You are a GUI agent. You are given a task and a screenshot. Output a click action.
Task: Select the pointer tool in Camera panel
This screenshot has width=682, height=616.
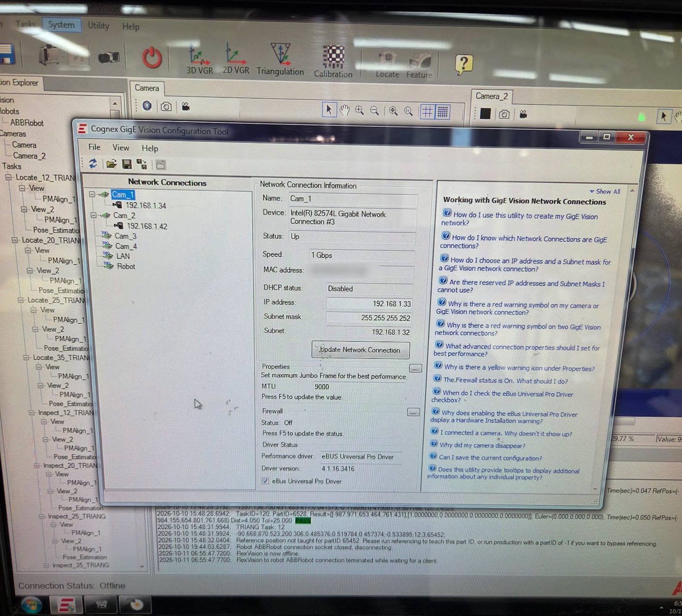click(x=329, y=110)
